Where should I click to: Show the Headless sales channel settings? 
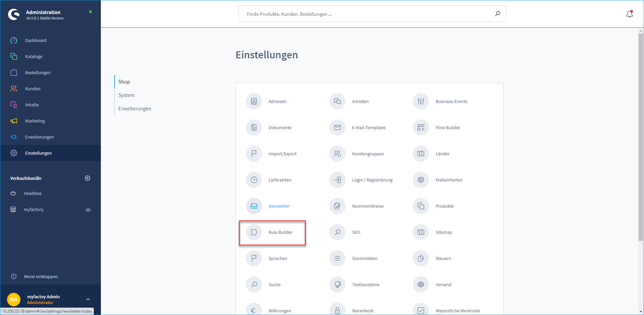(33, 193)
